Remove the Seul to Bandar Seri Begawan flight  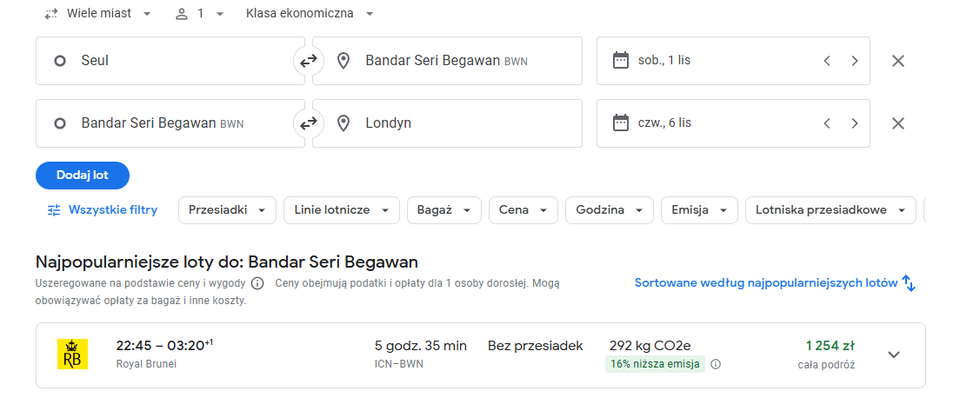tap(897, 61)
